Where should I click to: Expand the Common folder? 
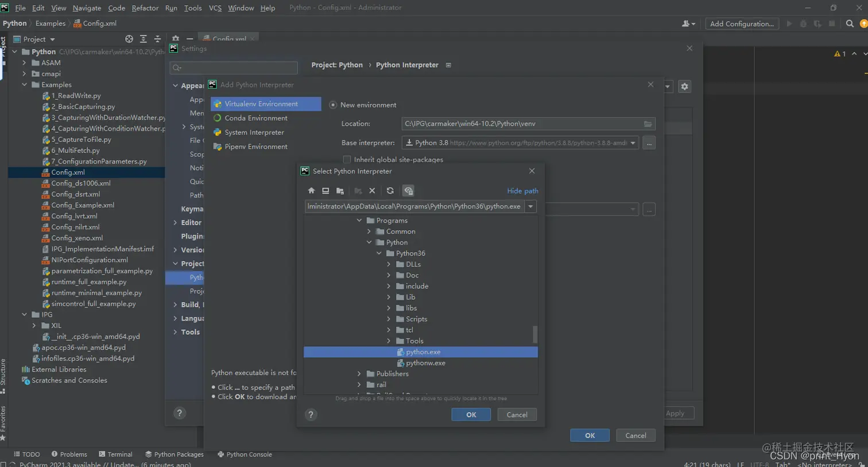click(369, 231)
